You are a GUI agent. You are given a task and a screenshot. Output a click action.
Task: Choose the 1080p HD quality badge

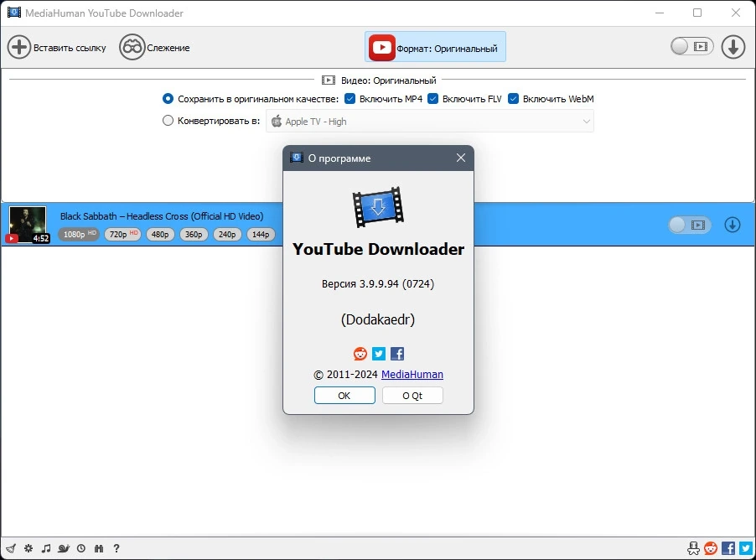coord(79,235)
